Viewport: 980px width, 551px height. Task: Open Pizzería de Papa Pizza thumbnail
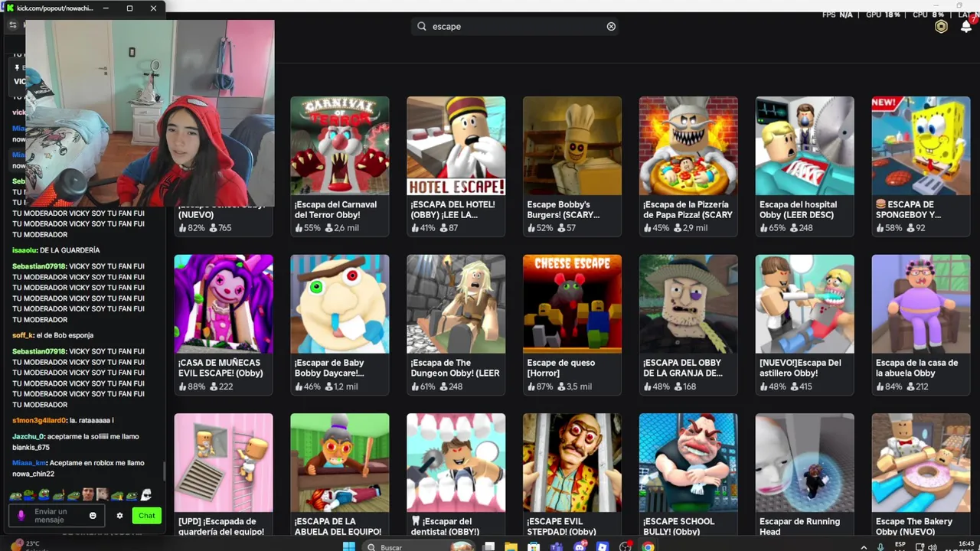click(x=689, y=145)
